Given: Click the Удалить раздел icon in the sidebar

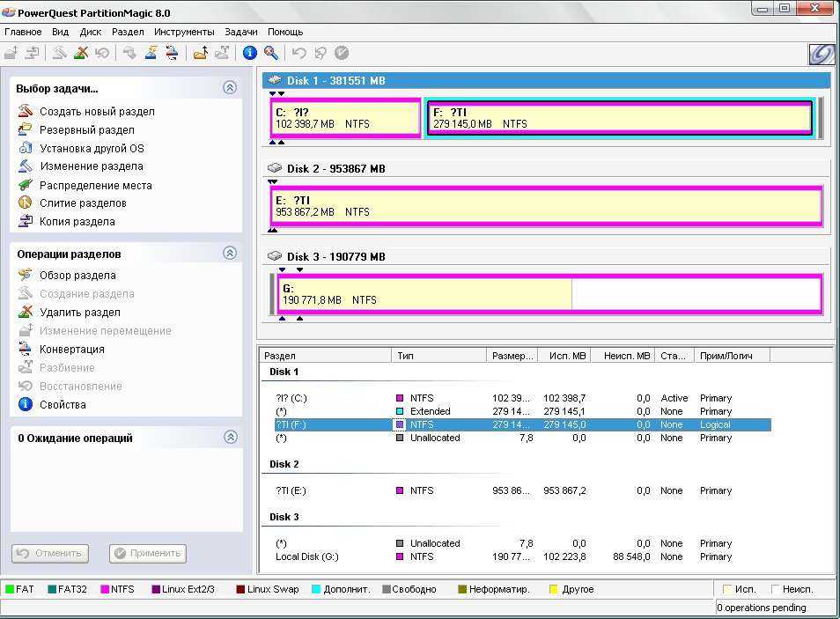Looking at the screenshot, I should (25, 313).
